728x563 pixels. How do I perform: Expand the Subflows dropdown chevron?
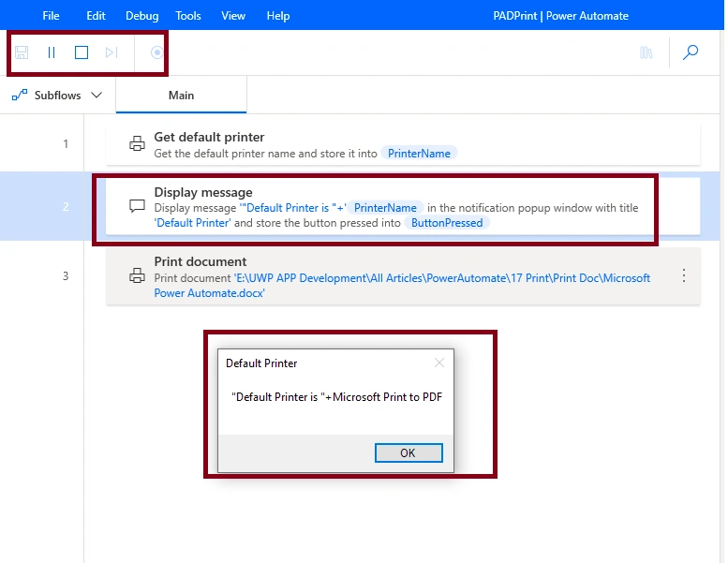pos(97,96)
